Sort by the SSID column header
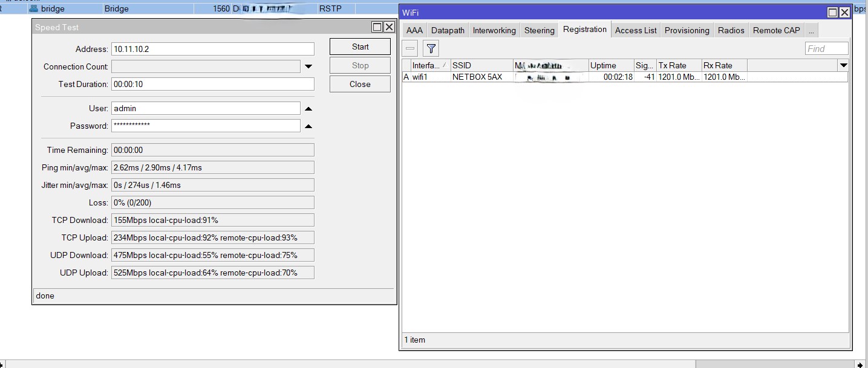This screenshot has width=868, height=368. pos(481,65)
